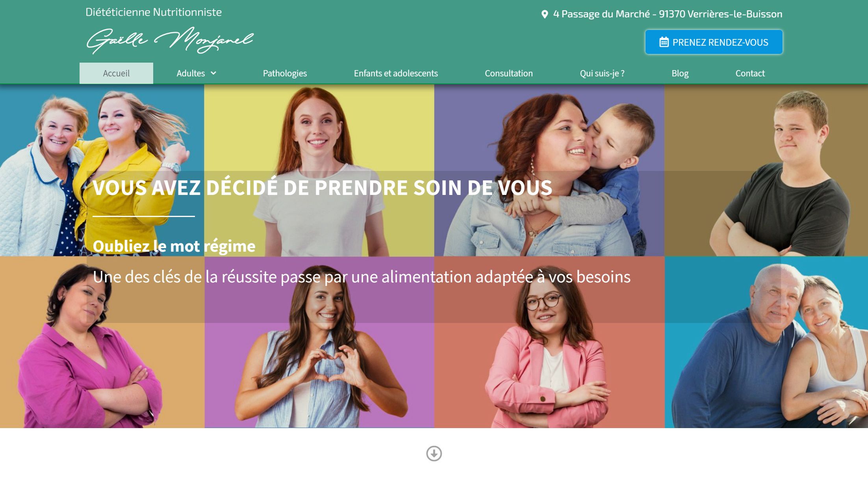Open the Consultation menu item
The width and height of the screenshot is (868, 486).
[x=508, y=73]
